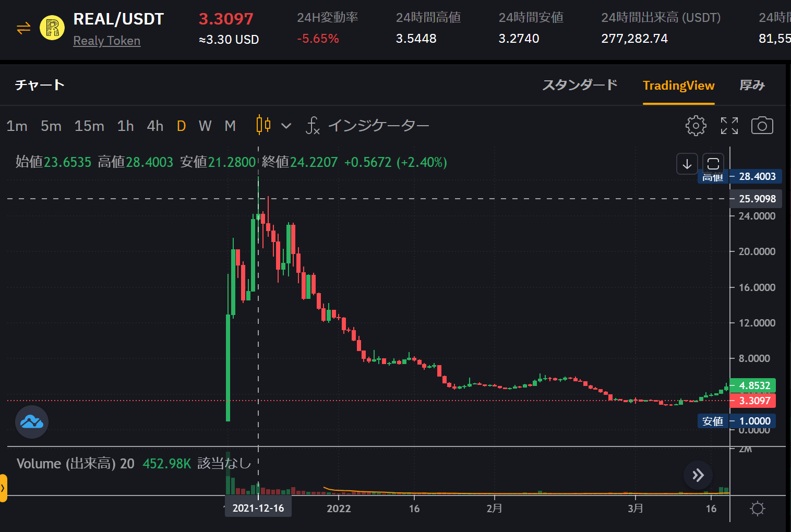Expand the hidden tools with the double-chevron button

[698, 475]
